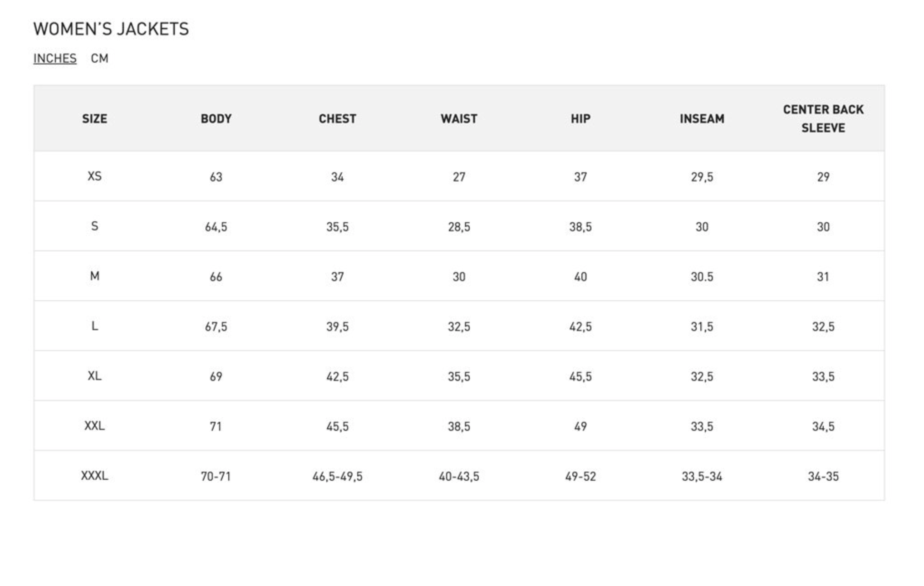Click the WOMEN'S JACKETS heading
This screenshot has width=924, height=586.
coord(111,29)
